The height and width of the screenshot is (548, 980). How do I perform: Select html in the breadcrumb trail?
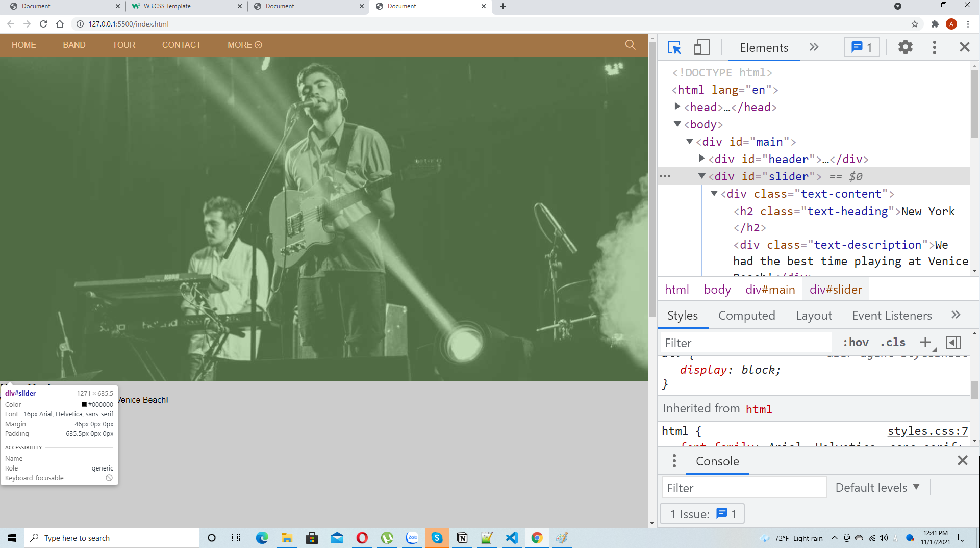coord(676,290)
